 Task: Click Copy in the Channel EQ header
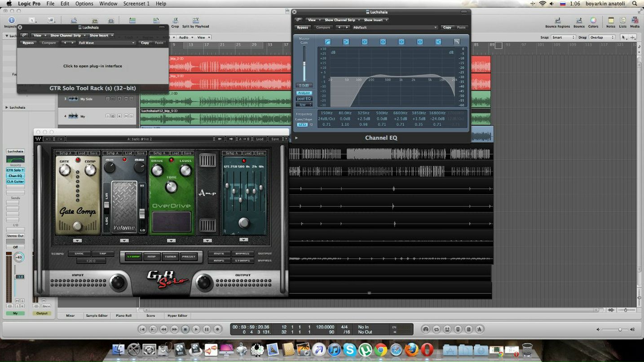[447, 27]
